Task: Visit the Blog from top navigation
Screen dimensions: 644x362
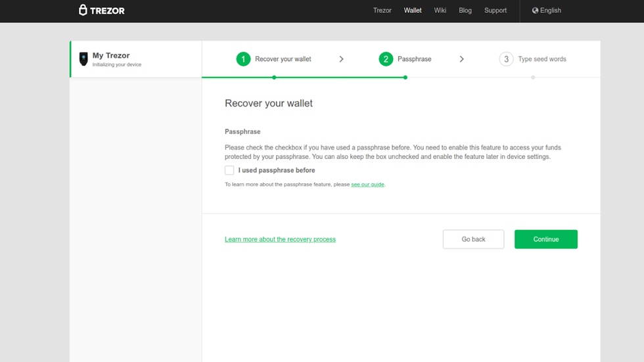Action: (465, 11)
